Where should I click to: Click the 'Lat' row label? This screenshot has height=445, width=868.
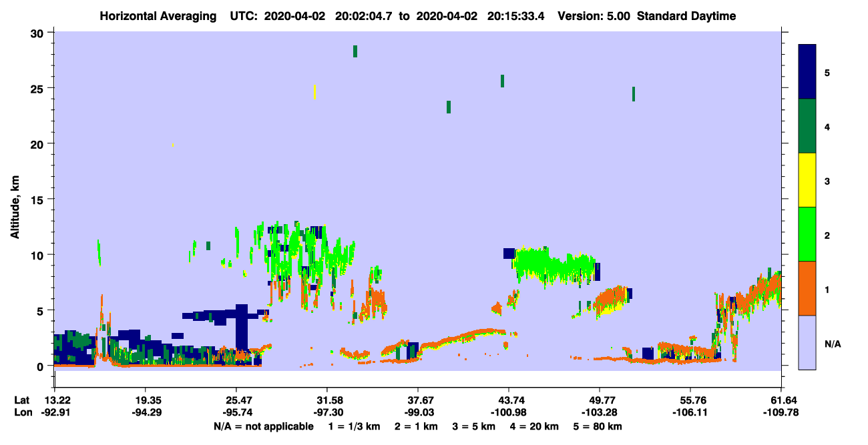[22, 400]
